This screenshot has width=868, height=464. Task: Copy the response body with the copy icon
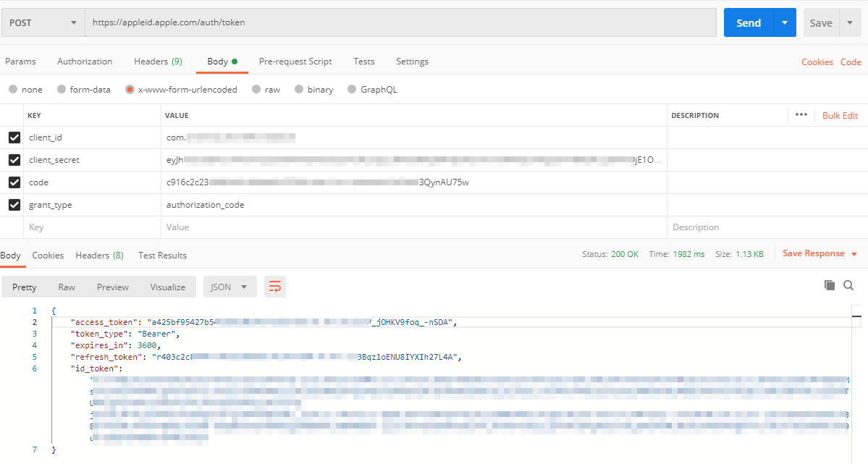tap(829, 285)
